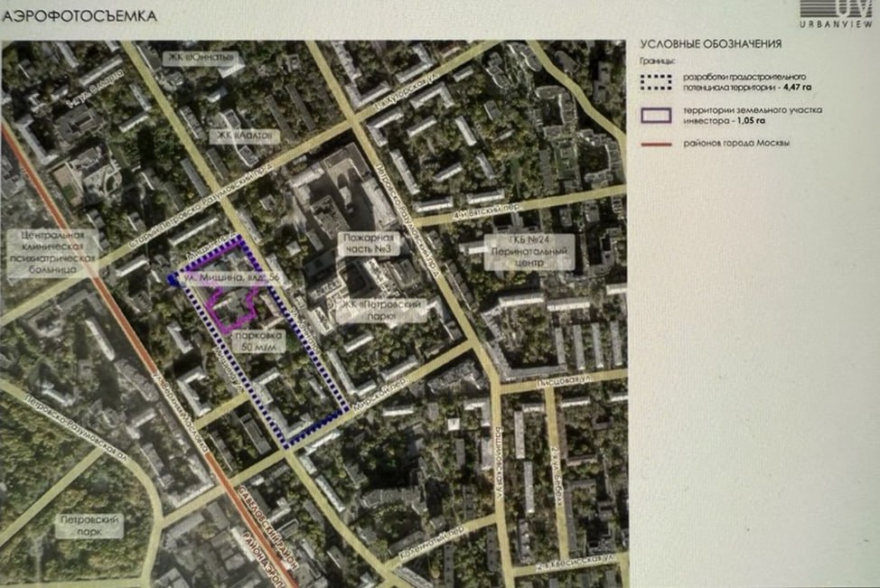
Task: Click the red district-boundary legend line
Action: pyautogui.click(x=669, y=142)
